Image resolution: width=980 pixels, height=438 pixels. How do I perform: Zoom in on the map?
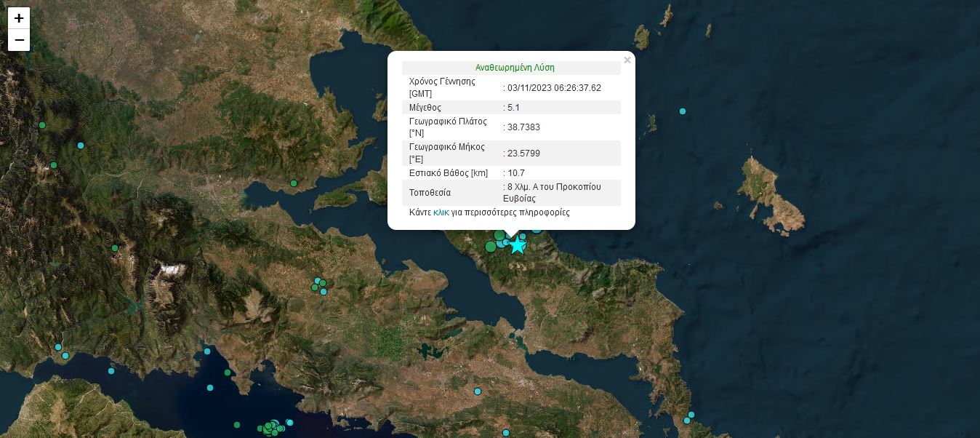(19, 18)
